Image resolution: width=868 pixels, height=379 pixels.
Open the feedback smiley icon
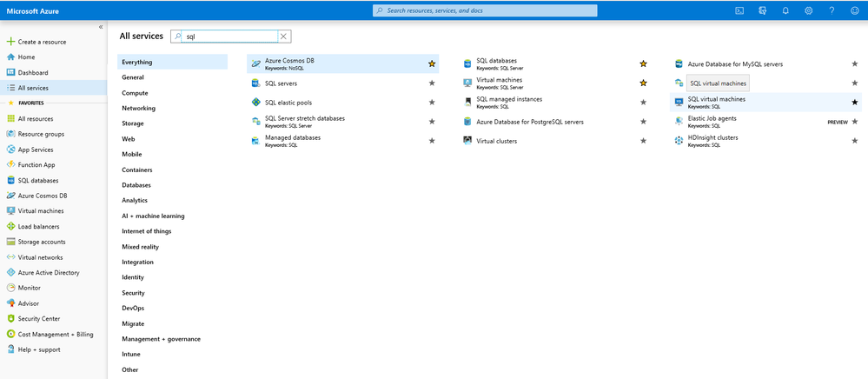[855, 10]
